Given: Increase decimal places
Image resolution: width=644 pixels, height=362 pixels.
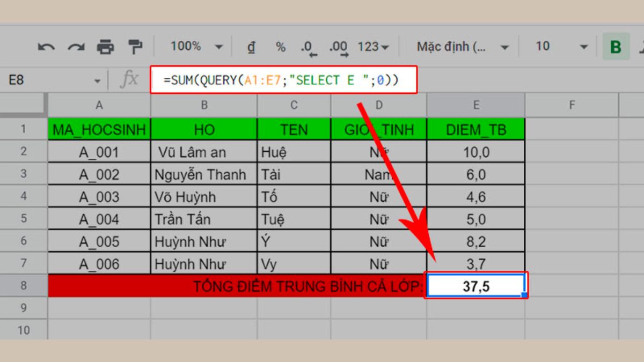Looking at the screenshot, I should (338, 47).
